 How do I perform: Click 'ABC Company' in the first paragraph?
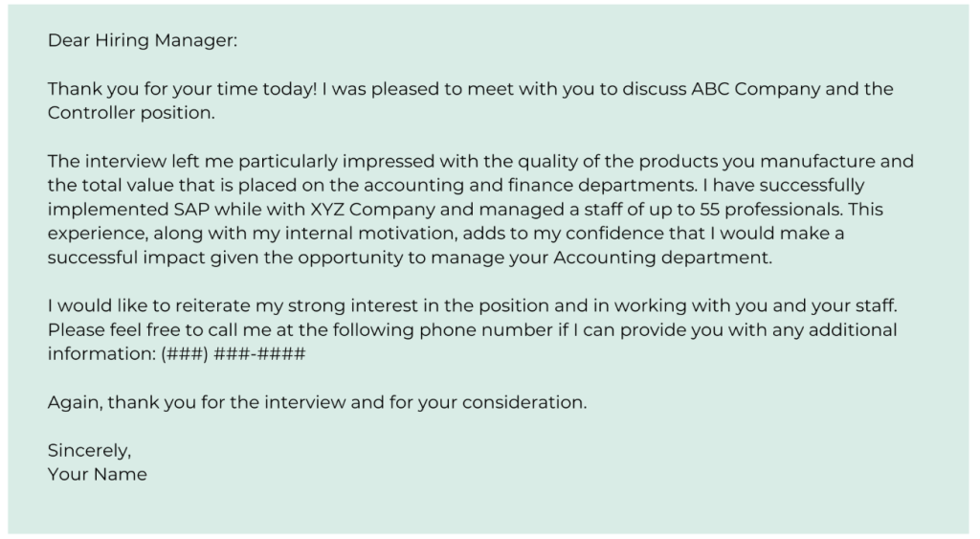point(755,89)
